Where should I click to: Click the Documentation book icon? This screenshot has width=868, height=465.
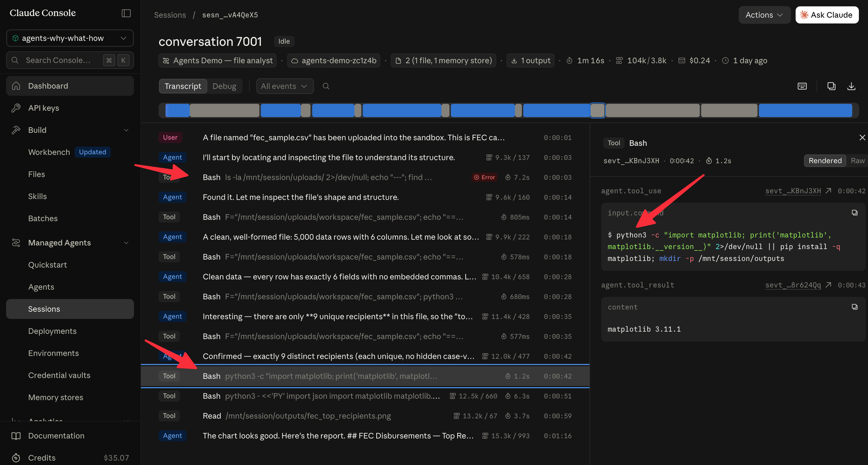pyautogui.click(x=16, y=436)
